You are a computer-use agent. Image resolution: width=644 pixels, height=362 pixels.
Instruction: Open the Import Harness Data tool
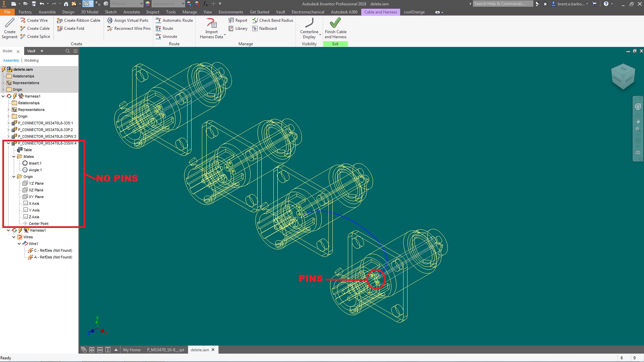coord(211,28)
